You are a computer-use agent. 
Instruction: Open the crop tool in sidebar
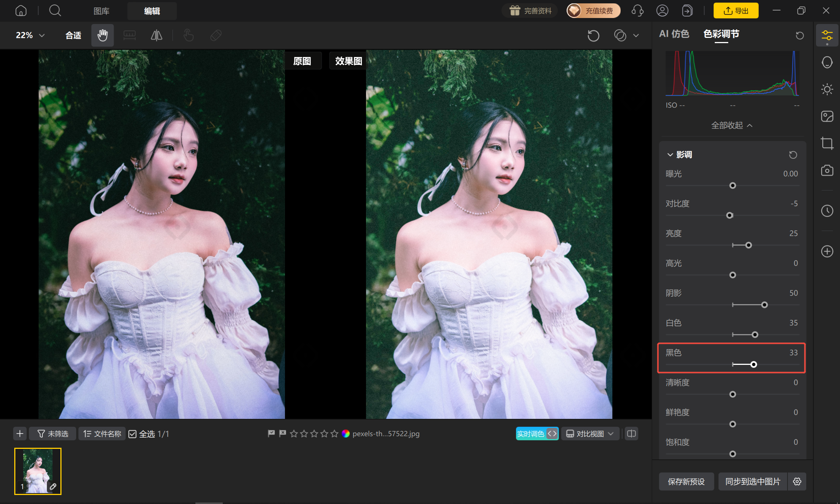coord(827,143)
